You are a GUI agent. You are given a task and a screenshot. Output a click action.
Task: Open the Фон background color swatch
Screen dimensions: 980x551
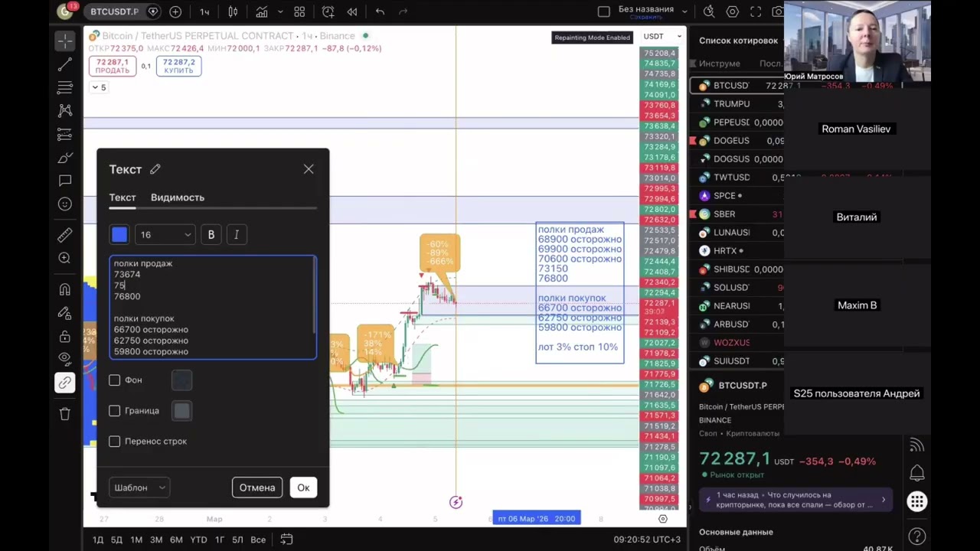click(x=181, y=380)
